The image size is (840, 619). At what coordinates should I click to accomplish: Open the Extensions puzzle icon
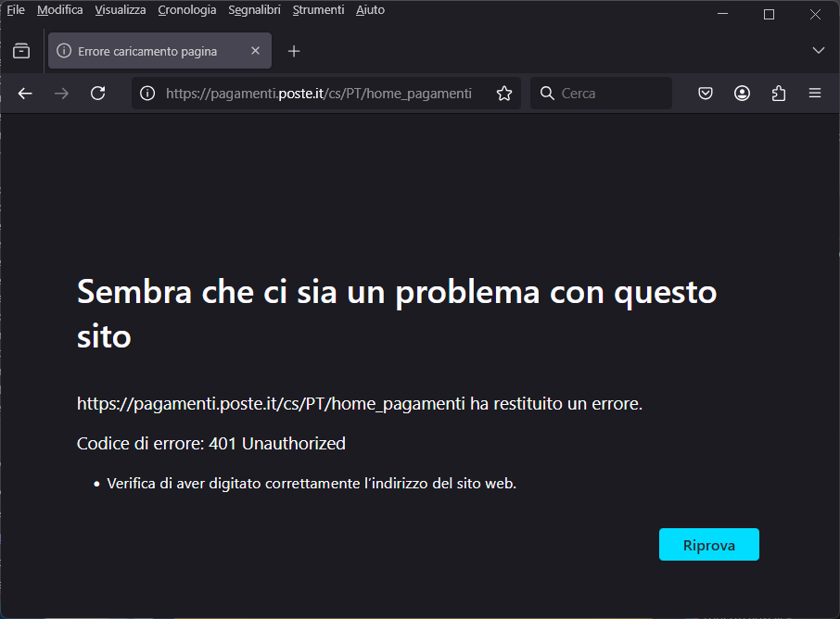point(779,94)
